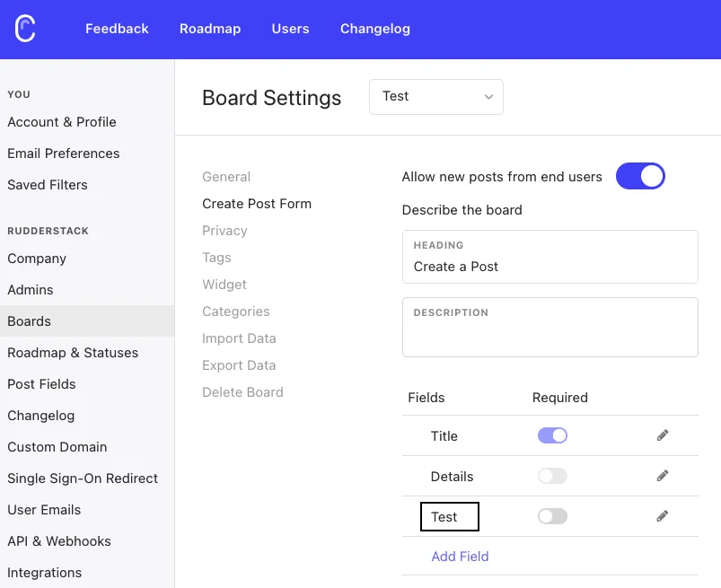Toggle the Title field required switch
Viewport: 721px width, 588px height.
(552, 435)
